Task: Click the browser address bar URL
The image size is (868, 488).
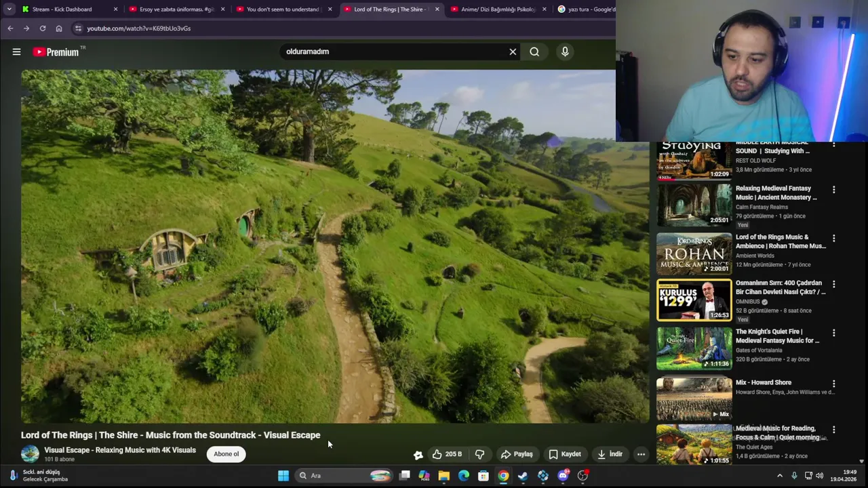Action: tap(138, 28)
